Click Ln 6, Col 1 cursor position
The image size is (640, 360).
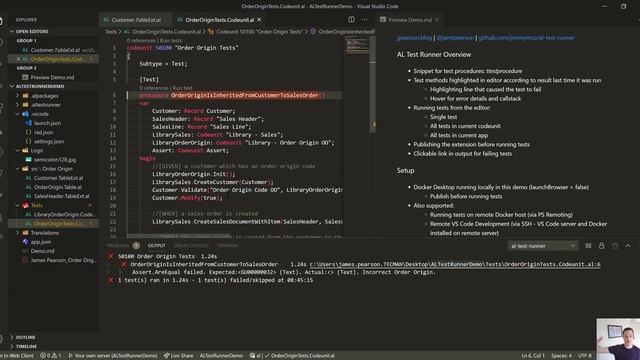pyautogui.click(x=533, y=356)
